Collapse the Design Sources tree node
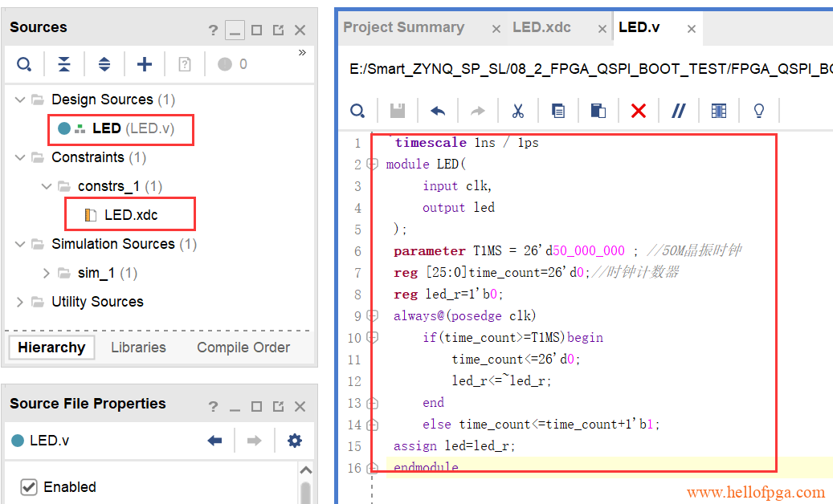833x504 pixels. point(20,100)
